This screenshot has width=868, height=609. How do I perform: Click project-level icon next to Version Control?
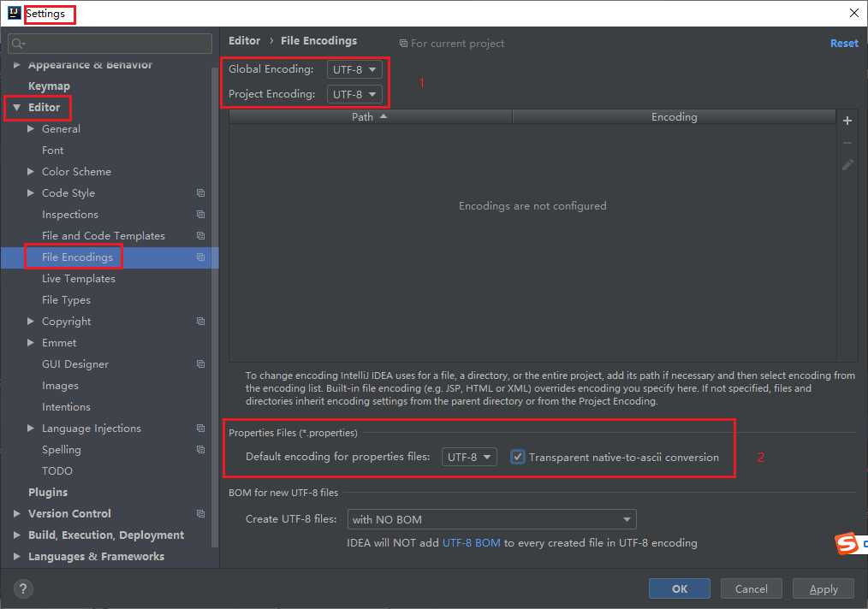coord(200,514)
